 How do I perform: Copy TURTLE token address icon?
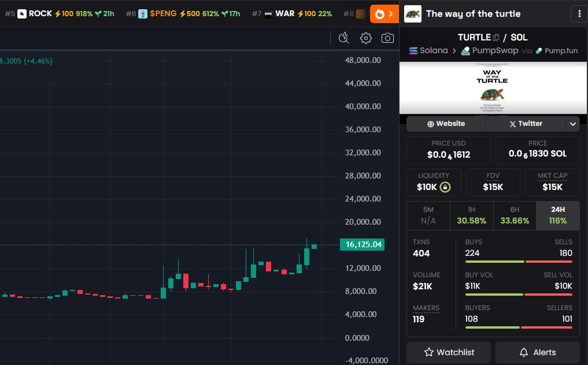(495, 38)
